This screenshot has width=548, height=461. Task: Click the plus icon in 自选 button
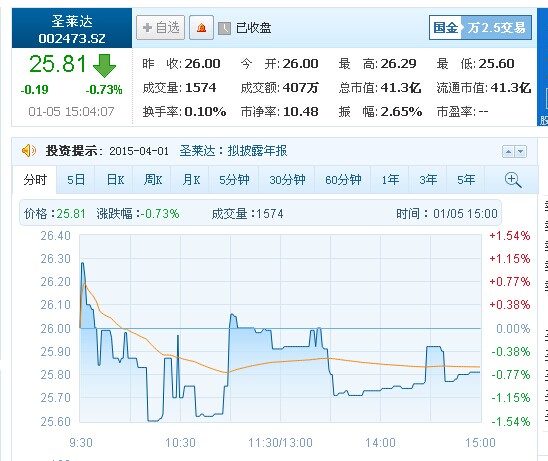pyautogui.click(x=147, y=28)
